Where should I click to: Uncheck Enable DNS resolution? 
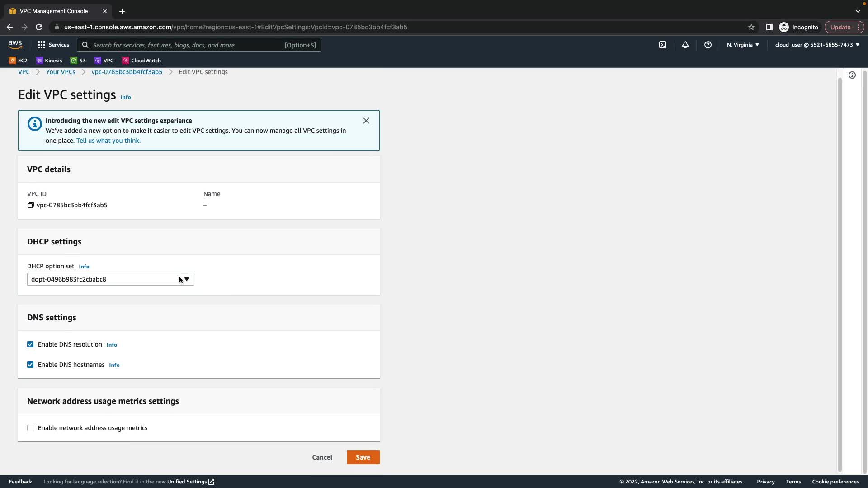(x=30, y=344)
